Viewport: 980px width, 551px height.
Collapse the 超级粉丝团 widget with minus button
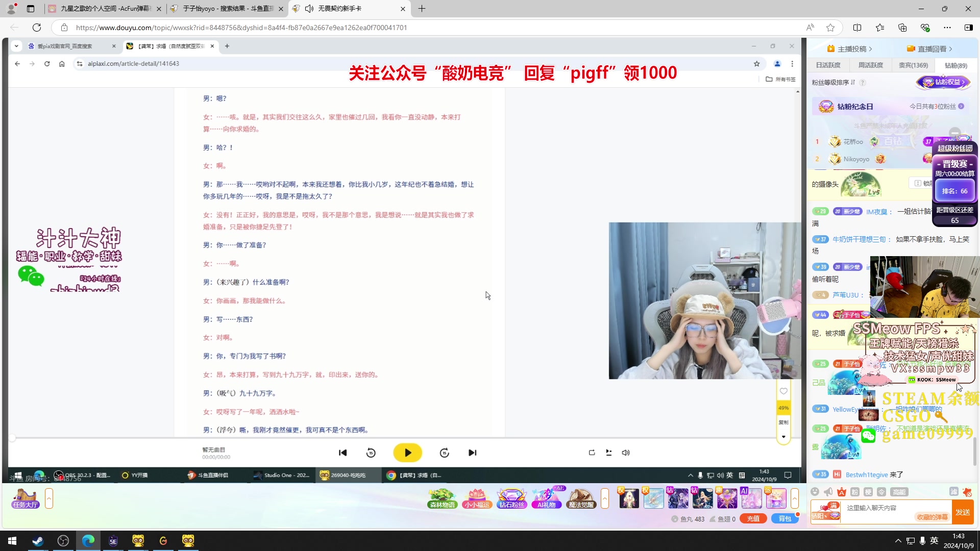point(955,133)
